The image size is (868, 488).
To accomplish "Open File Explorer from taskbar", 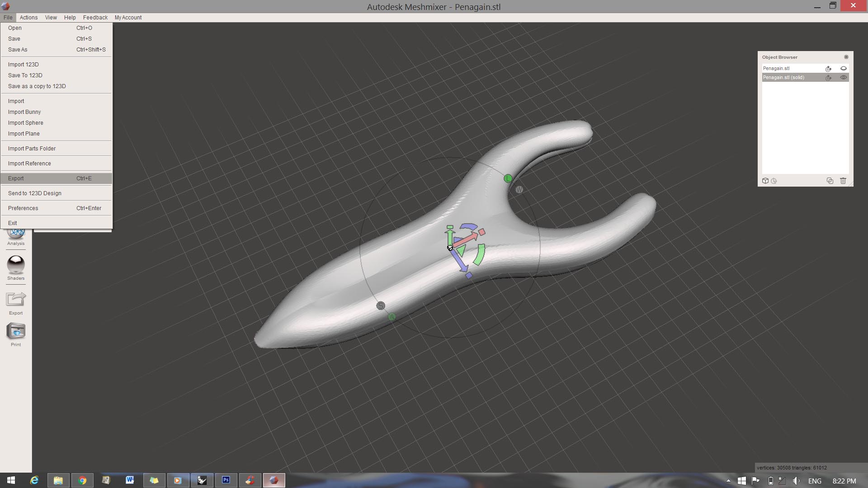I will (58, 480).
